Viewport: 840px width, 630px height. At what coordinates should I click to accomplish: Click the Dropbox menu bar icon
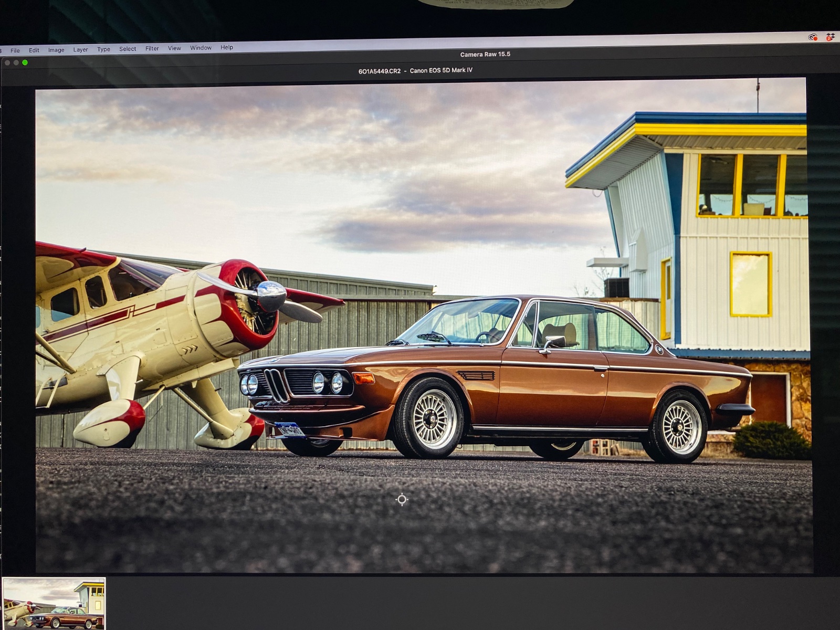click(x=830, y=37)
